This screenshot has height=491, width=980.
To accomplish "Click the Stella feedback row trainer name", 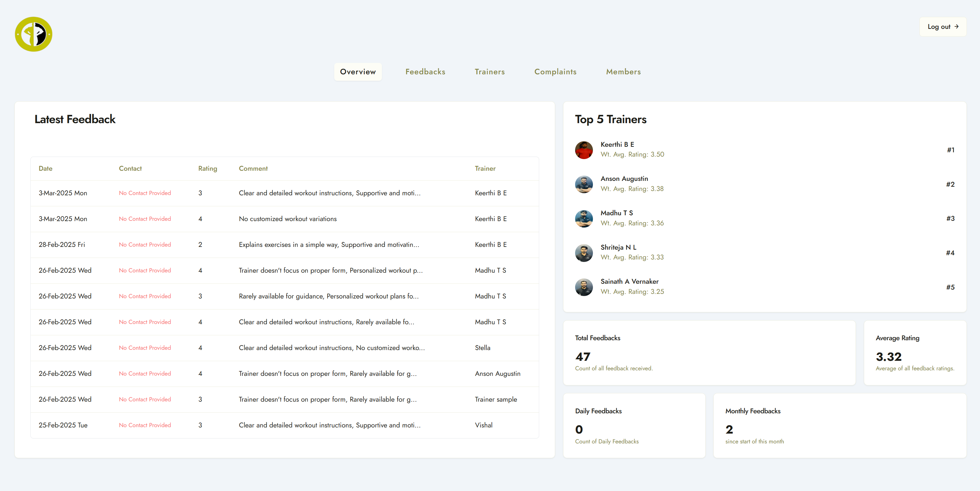I will 482,348.
